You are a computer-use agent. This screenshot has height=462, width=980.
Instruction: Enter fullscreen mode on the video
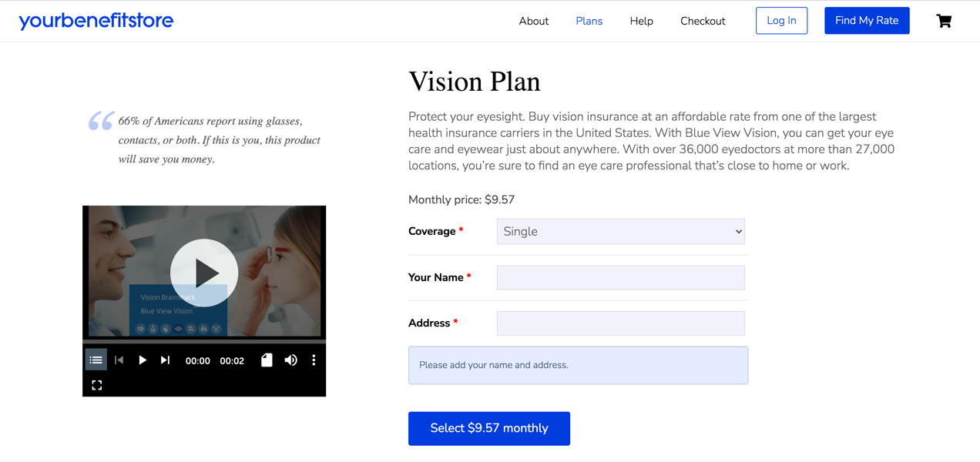(97, 385)
